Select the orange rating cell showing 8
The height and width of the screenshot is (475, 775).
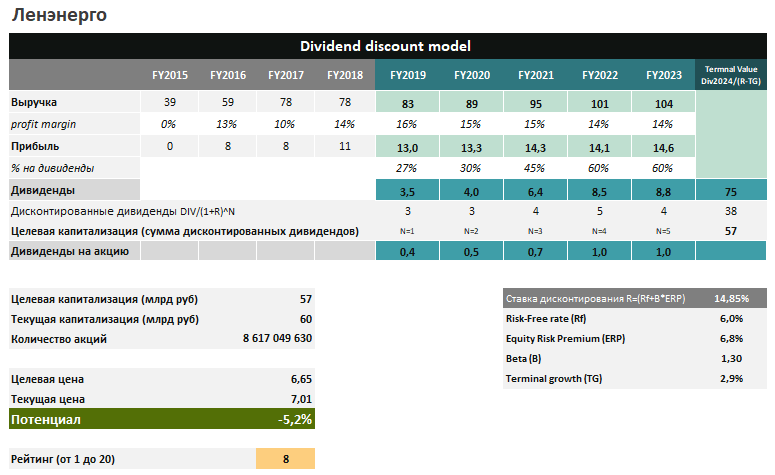click(x=285, y=459)
